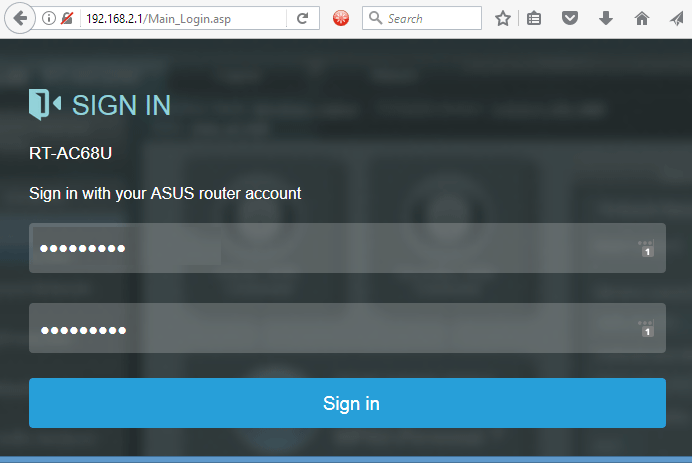Click the ASUS sign-in door logo

pos(45,104)
